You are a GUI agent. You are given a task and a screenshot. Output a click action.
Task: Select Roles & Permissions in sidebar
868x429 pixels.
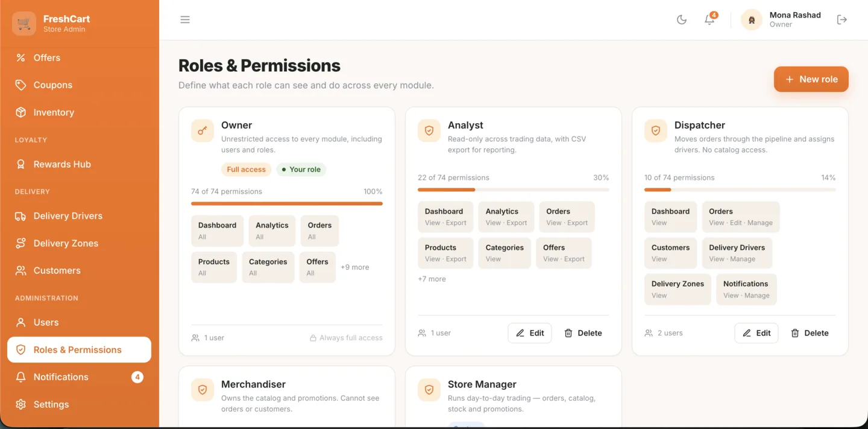point(80,350)
